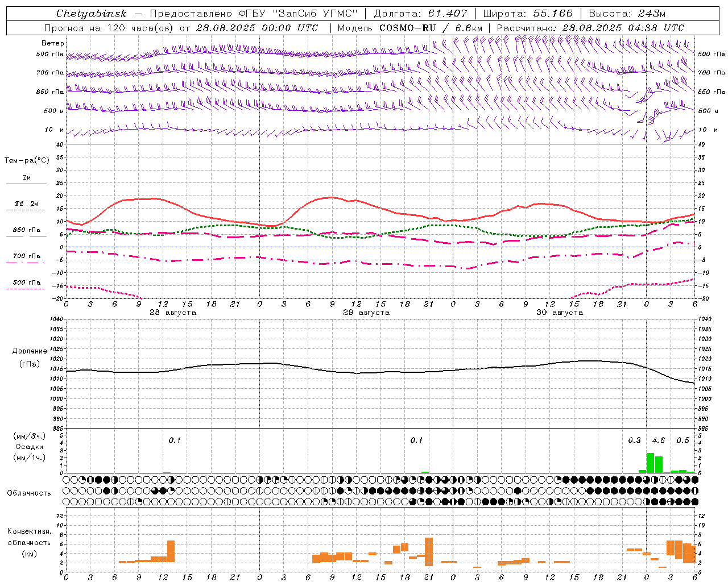
Task: Select the 0.5 precipitation total value
Action: pos(682,440)
